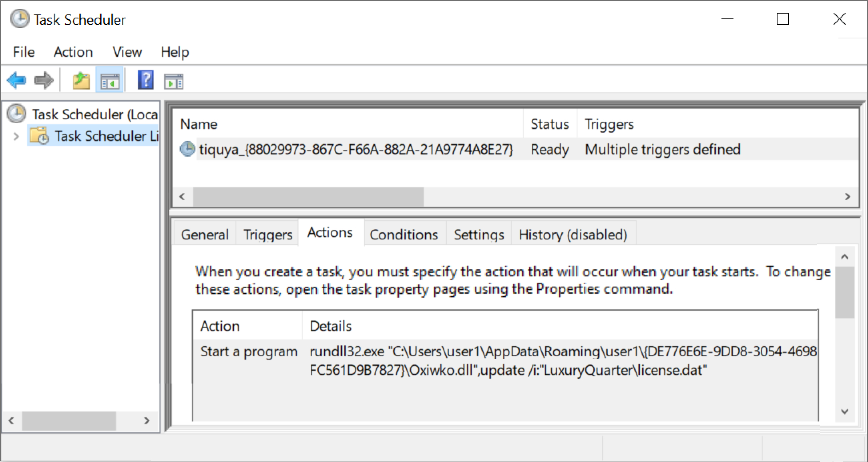Switch to the Triggers tab
868x462 pixels.
268,234
